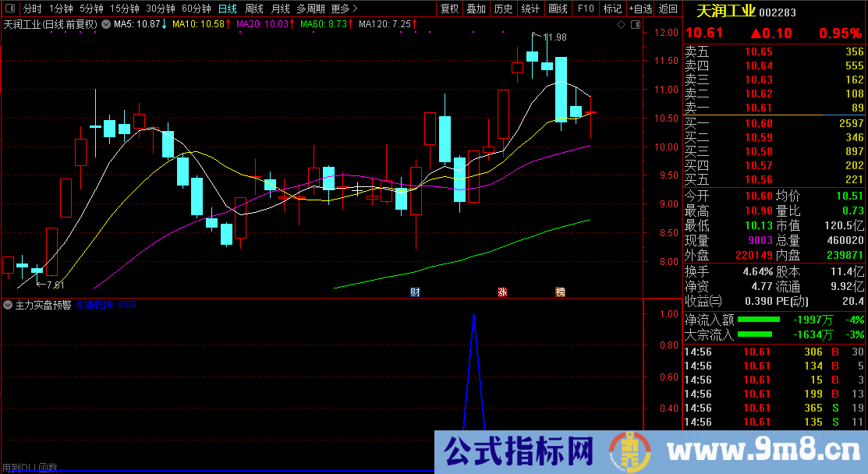Click the 卖一 price 10.61 row

(x=774, y=108)
